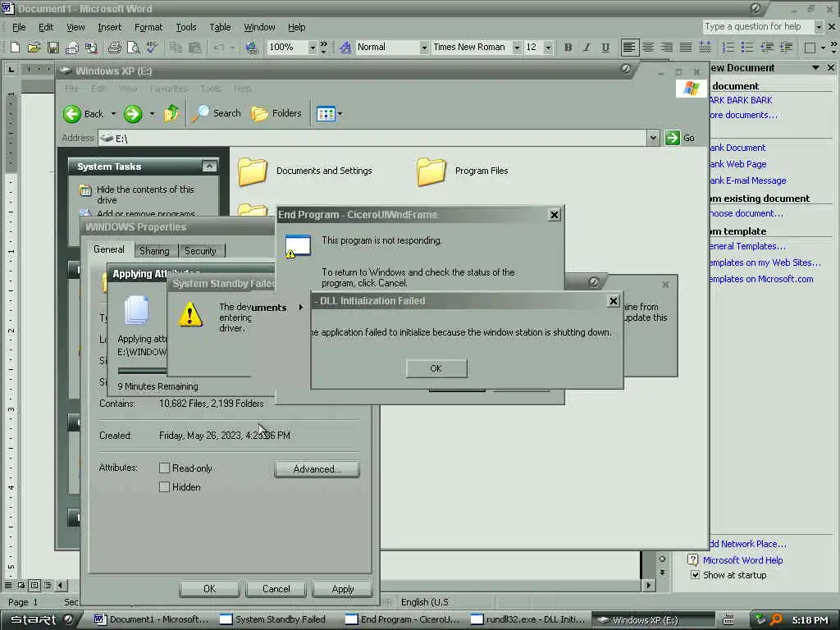840x630 pixels.
Task: Click the Numbering list icon
Action: pos(728,48)
